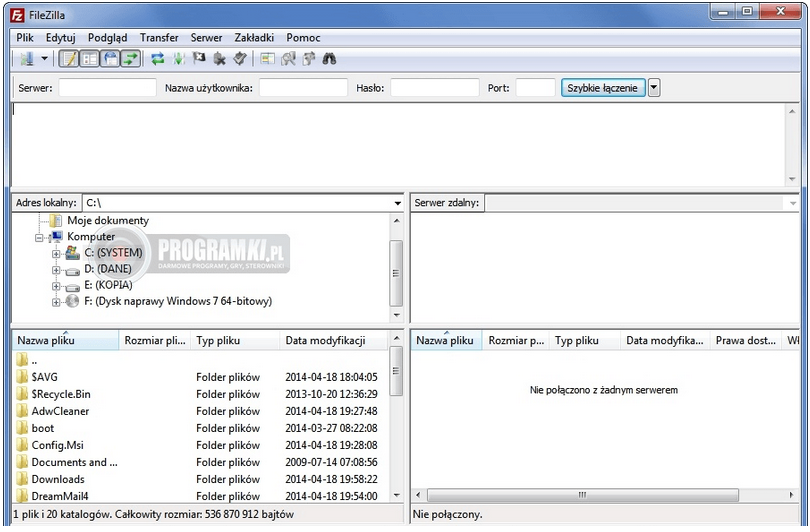Select the AdwCleaner folder
This screenshot has height=532, width=810.
(x=200, y=411)
